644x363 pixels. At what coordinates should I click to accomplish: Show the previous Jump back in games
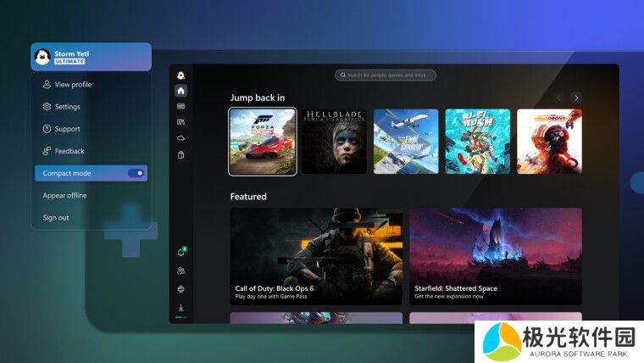pyautogui.click(x=558, y=98)
